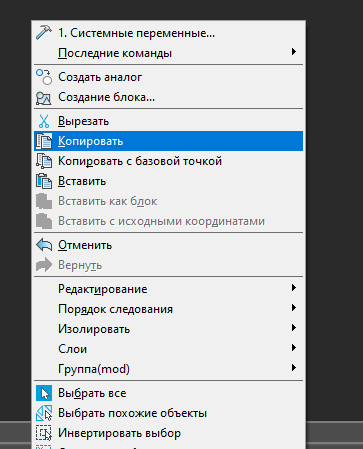The image size is (363, 449).
Task: Open Последние команды menu entry
Action: point(168,53)
